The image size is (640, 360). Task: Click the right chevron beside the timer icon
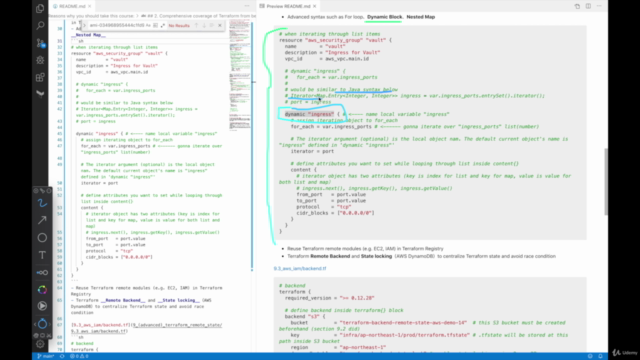click(49, 324)
